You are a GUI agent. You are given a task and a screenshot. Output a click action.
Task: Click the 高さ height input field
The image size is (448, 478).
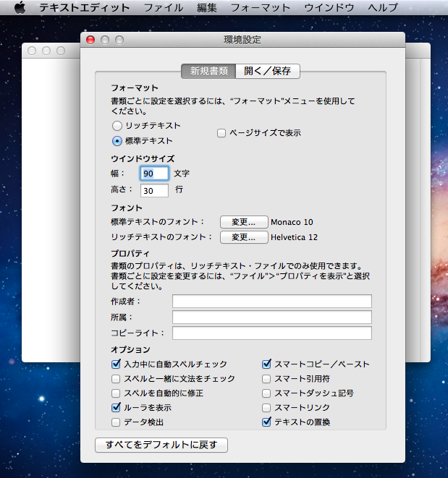point(154,190)
